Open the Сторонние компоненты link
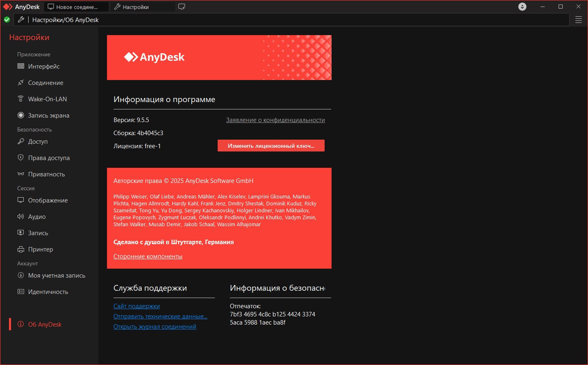Image resolution: width=588 pixels, height=365 pixels. 148,256
